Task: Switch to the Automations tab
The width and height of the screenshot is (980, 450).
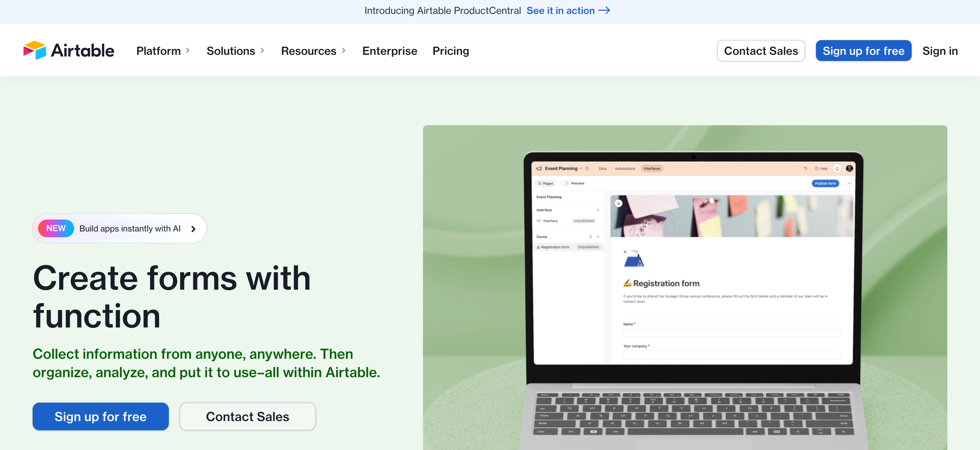Action: 625,168
